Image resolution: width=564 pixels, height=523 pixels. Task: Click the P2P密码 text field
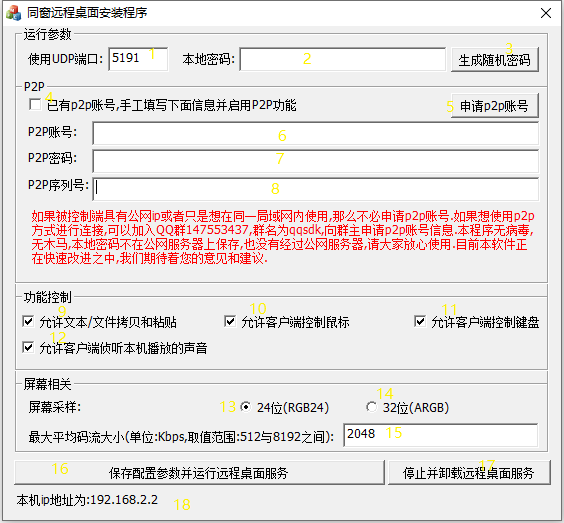315,161
